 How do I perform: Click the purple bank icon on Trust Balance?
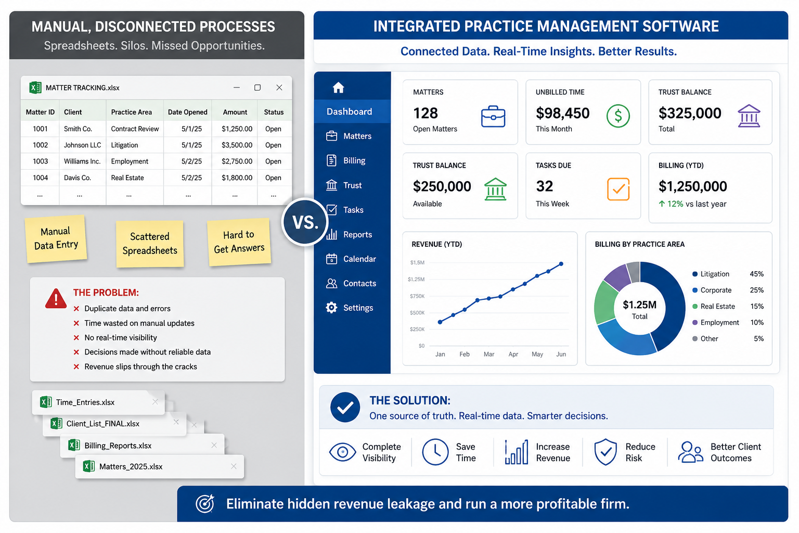(749, 116)
